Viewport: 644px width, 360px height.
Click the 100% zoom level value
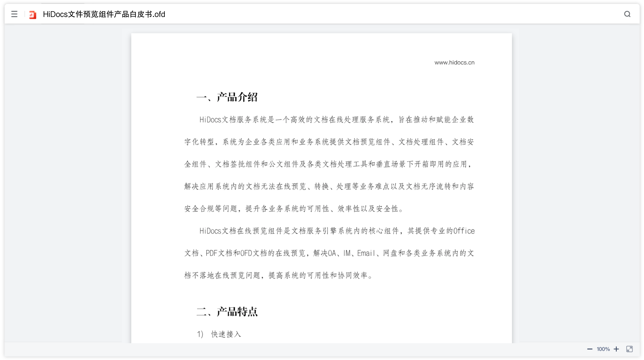click(x=603, y=349)
